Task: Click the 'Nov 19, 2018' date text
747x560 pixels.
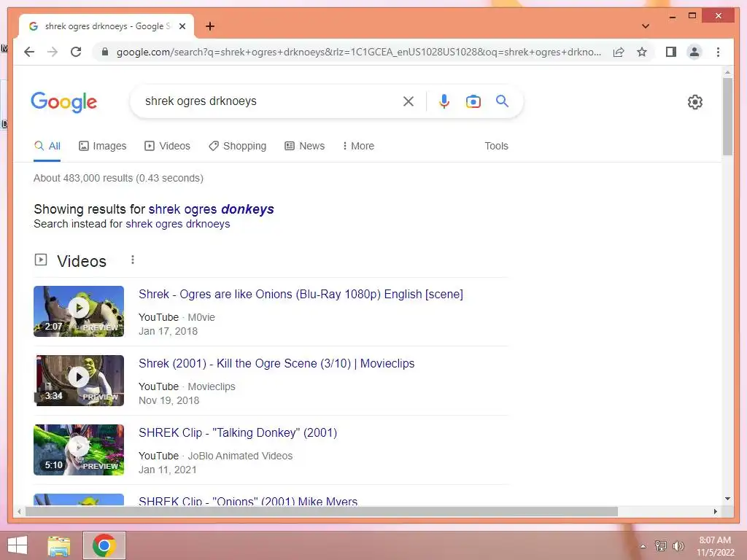Action: pos(169,400)
